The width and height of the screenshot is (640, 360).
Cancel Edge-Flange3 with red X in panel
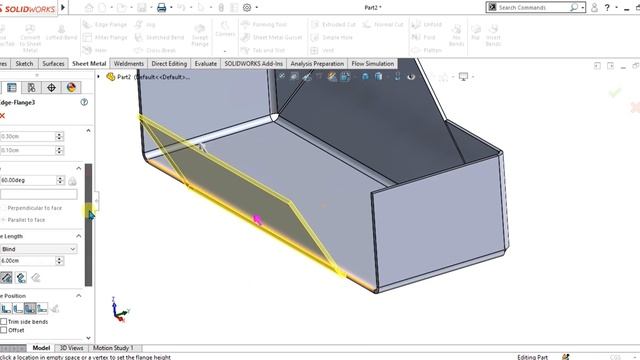click(2, 116)
